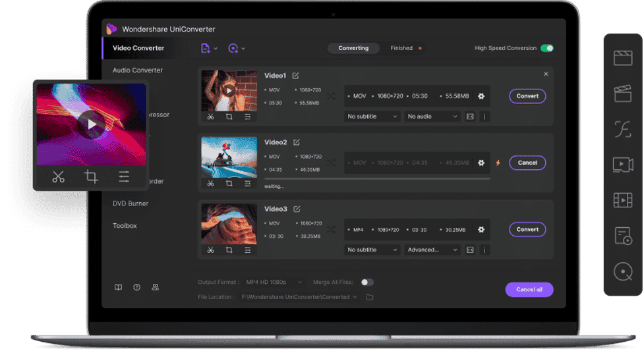This screenshot has height=351, width=644.
Task: Open the No audio dropdown for Video1
Action: point(432,117)
